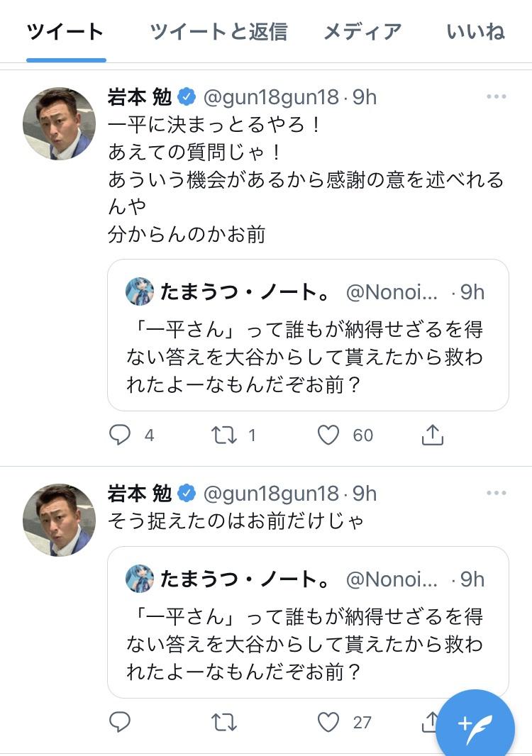This screenshot has width=532, height=756.
Task: Retweet the second tweet
Action: [x=224, y=722]
